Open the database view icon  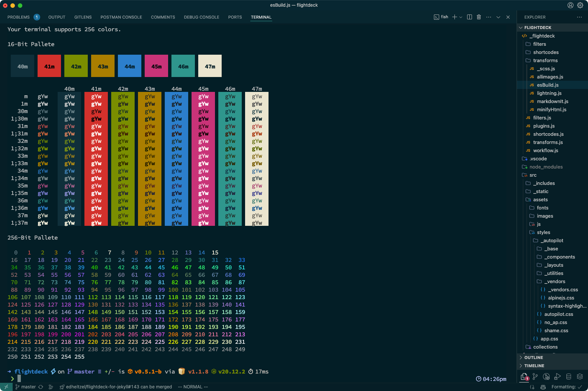click(x=569, y=376)
